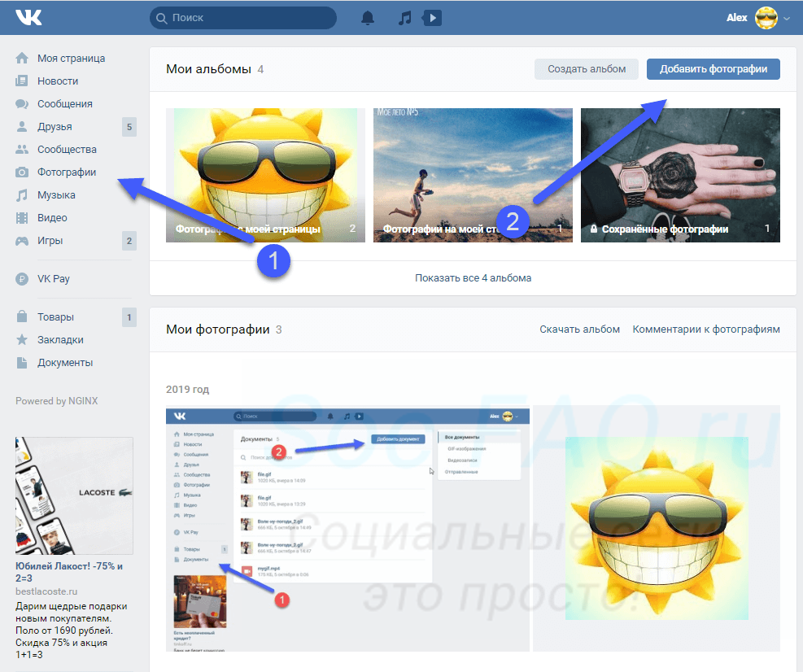
Task: Open VK Pay in the sidebar
Action: (x=53, y=278)
